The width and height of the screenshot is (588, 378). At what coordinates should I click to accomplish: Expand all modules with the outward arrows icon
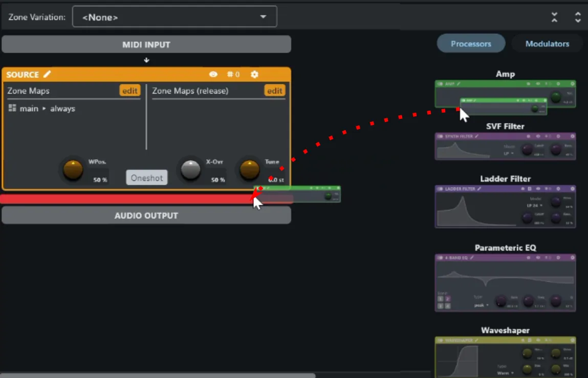(x=577, y=17)
